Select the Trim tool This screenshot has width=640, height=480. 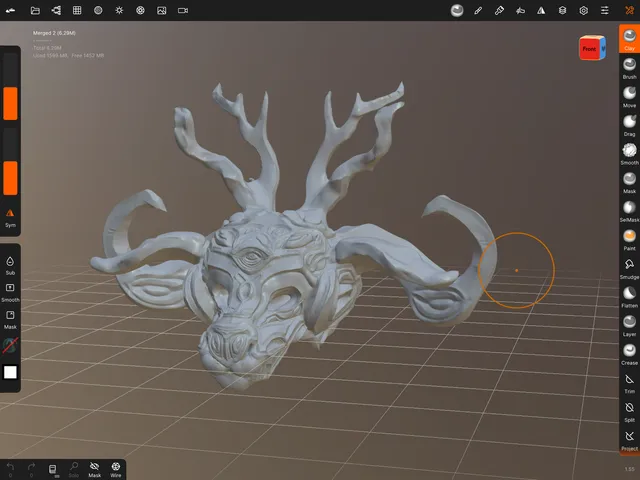tap(629, 383)
